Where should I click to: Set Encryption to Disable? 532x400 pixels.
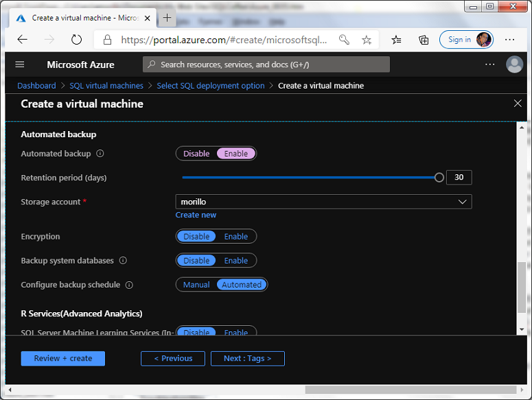pyautogui.click(x=196, y=236)
